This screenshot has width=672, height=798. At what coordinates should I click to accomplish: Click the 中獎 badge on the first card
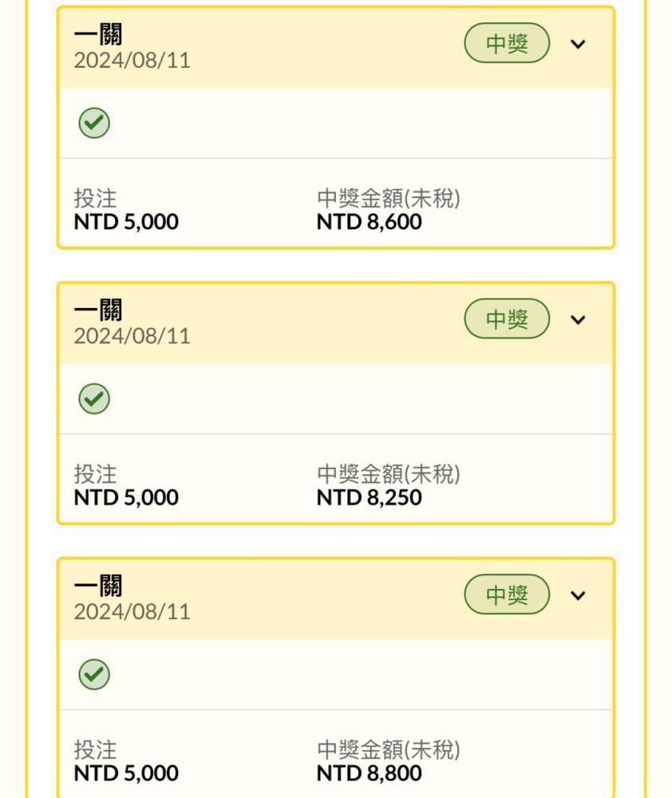click(507, 43)
